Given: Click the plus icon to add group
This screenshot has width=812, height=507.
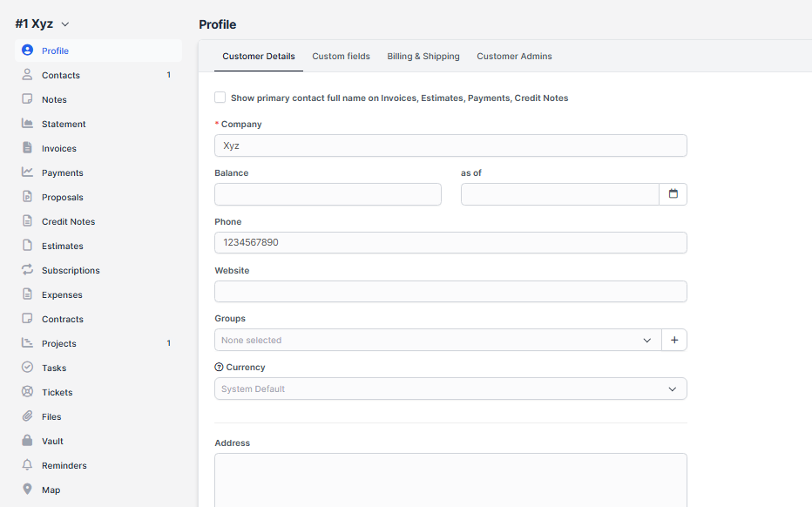Looking at the screenshot, I should (x=673, y=340).
